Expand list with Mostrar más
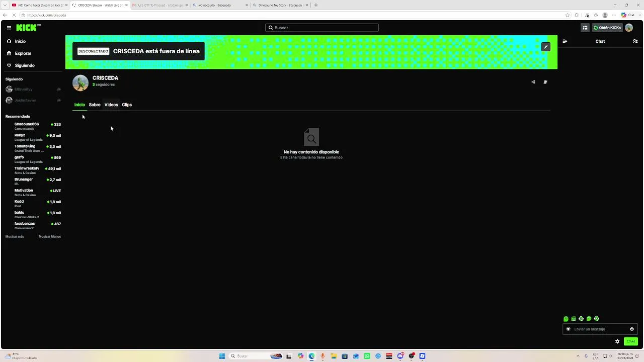 [15, 236]
